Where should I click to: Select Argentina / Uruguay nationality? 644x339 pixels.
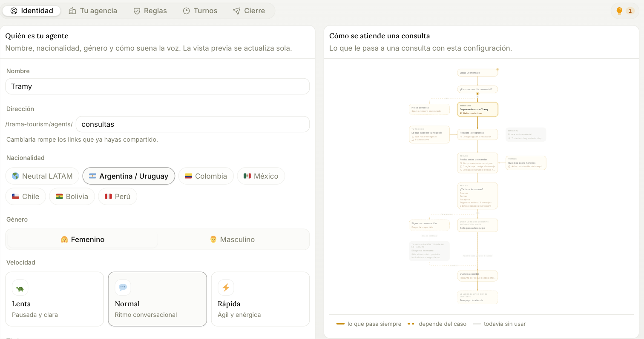129,176
